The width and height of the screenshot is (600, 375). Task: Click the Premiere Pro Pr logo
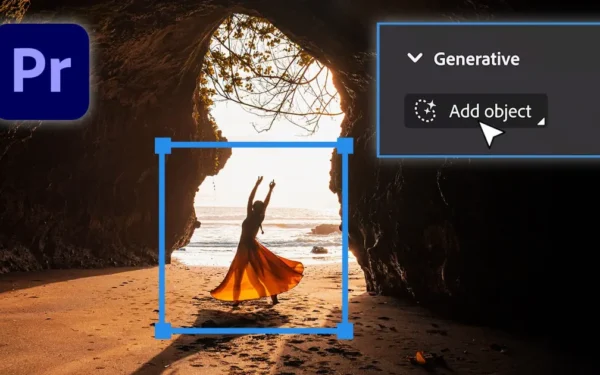tap(43, 72)
